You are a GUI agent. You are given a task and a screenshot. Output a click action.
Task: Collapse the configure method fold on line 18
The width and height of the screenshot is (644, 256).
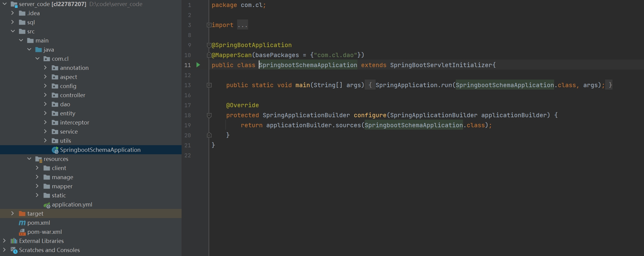tap(209, 115)
